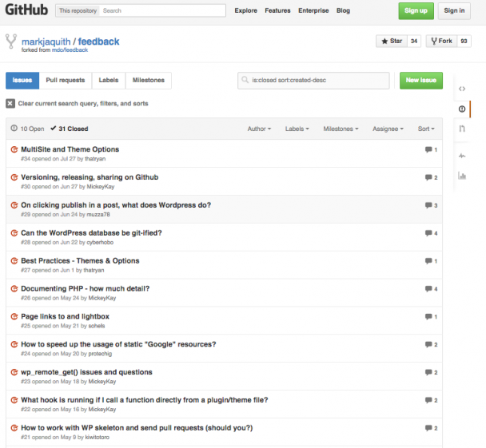Open Blog in top navigation
The width and height of the screenshot is (486, 448).
(343, 10)
